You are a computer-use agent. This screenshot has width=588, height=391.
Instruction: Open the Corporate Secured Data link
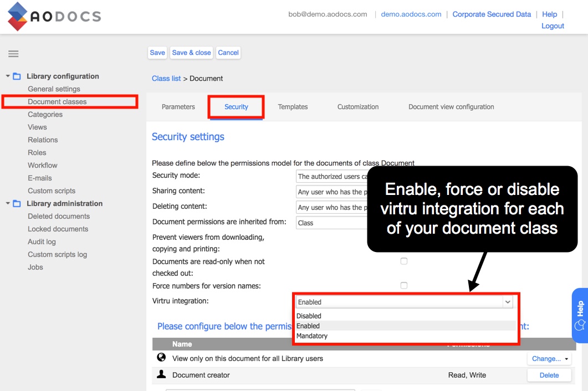click(x=492, y=14)
